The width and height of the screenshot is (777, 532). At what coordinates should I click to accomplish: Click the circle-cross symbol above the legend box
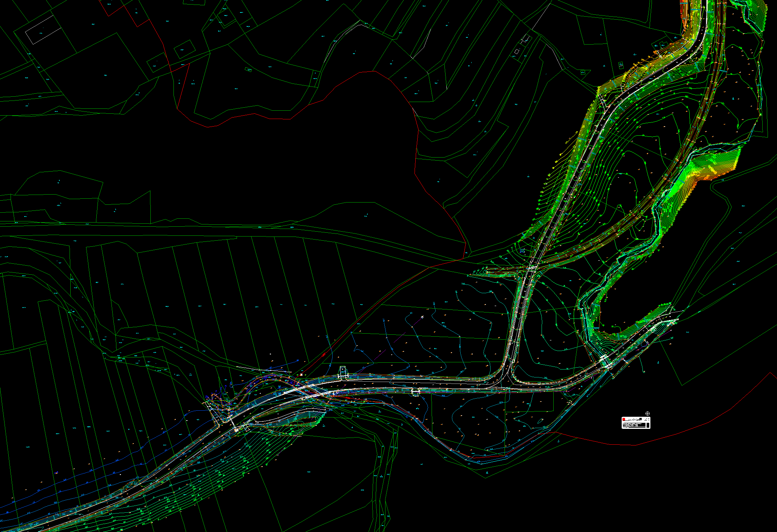pyautogui.click(x=648, y=414)
